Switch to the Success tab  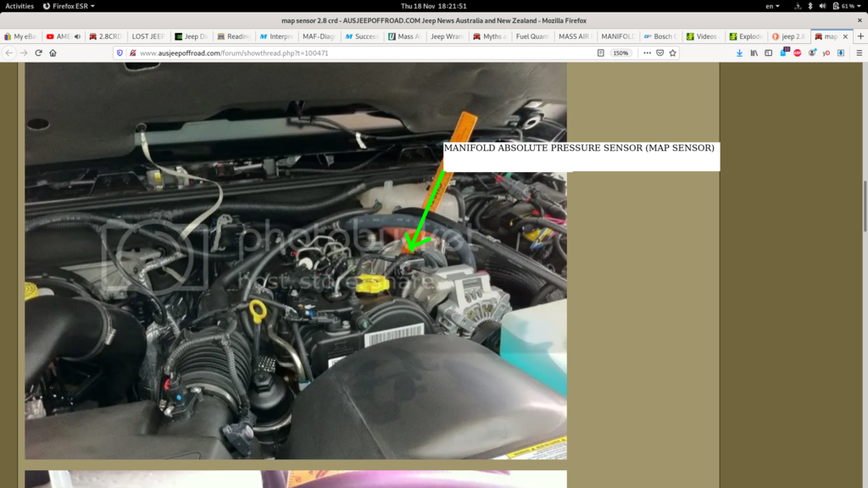pyautogui.click(x=361, y=36)
